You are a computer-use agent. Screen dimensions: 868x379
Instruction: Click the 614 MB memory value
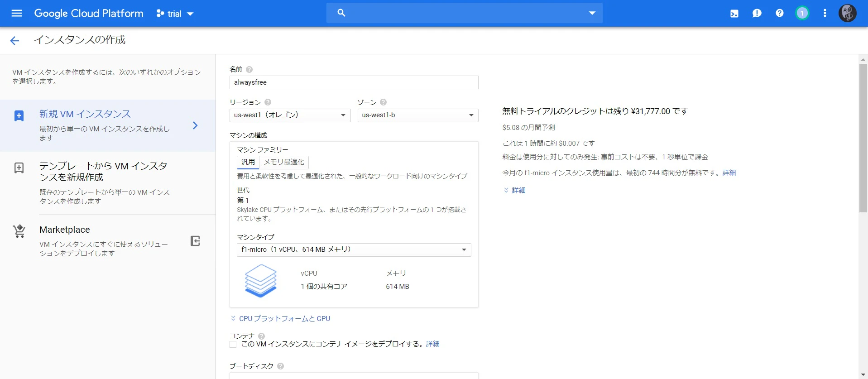[x=398, y=287]
